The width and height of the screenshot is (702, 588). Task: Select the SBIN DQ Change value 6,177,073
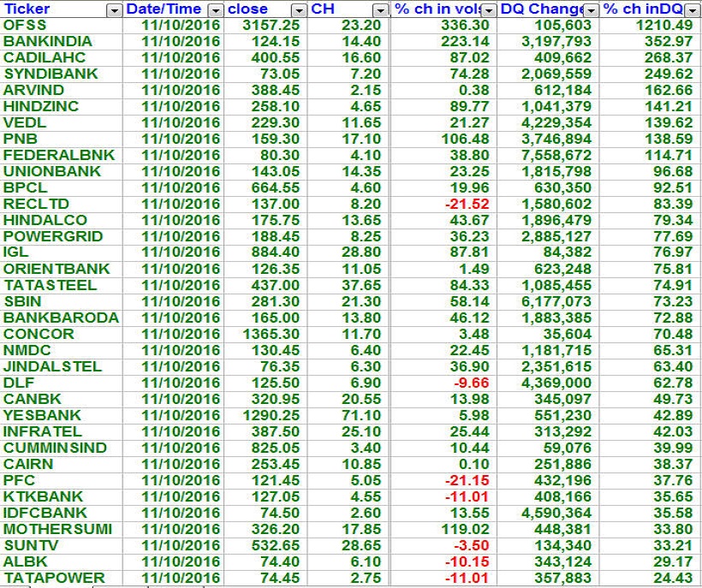[556, 301]
